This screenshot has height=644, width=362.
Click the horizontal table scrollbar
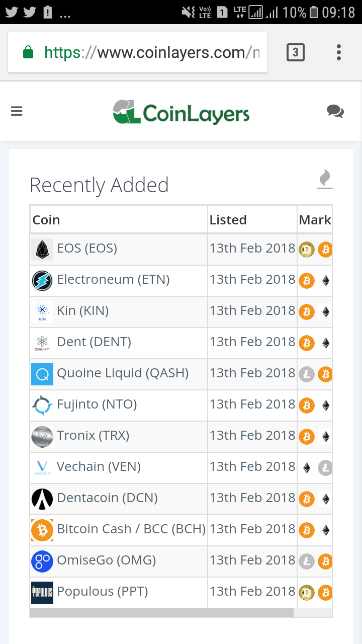point(162,612)
